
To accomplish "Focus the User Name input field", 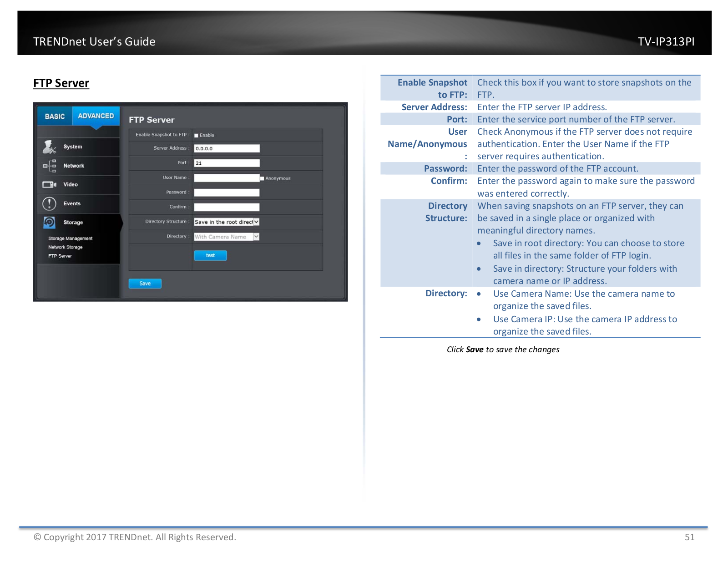I will coord(227,178).
